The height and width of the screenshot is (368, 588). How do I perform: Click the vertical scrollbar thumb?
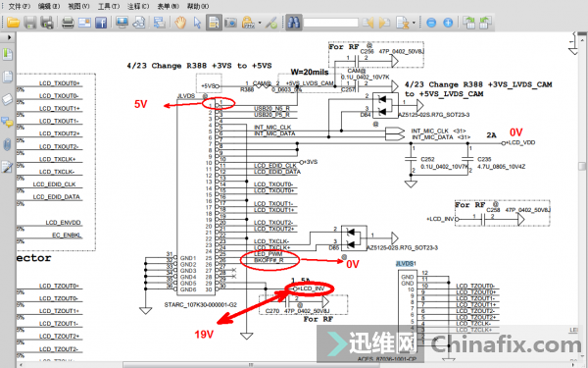pos(582,166)
